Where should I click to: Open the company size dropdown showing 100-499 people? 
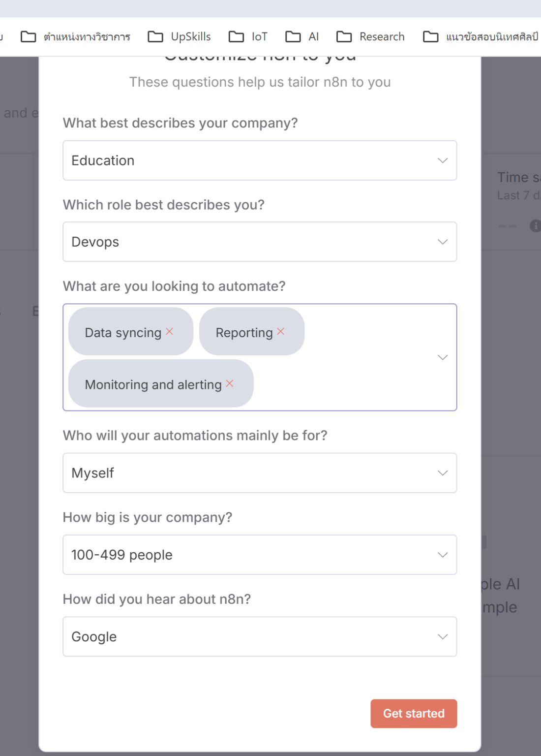coord(260,555)
